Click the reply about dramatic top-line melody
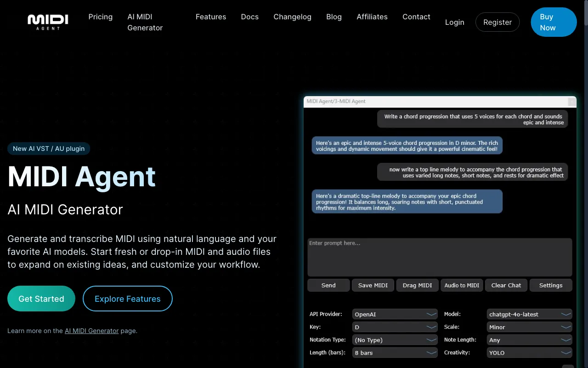This screenshot has width=588, height=368. coord(407,202)
